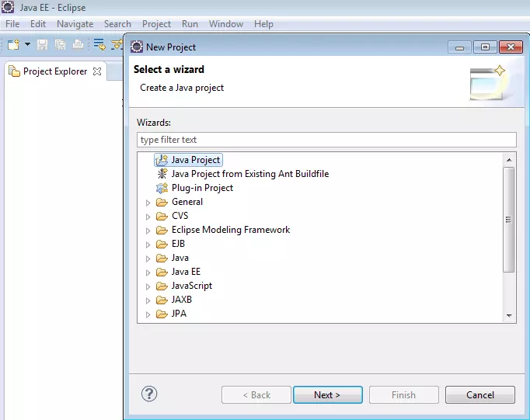The height and width of the screenshot is (420, 530).
Task: Open the Run menu
Action: [x=190, y=24]
